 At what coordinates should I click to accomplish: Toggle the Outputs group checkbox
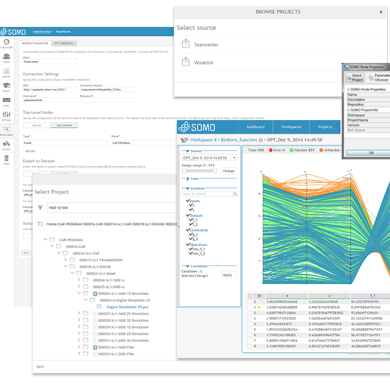[188, 215]
